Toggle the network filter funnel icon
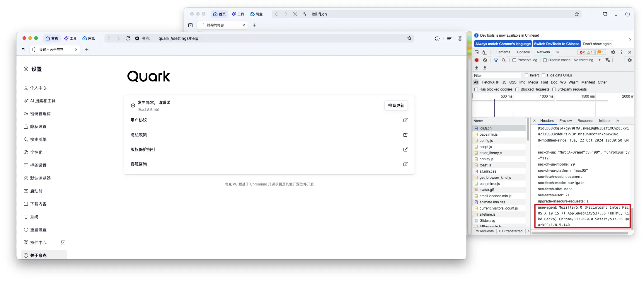This screenshot has height=281, width=644. 496,60
